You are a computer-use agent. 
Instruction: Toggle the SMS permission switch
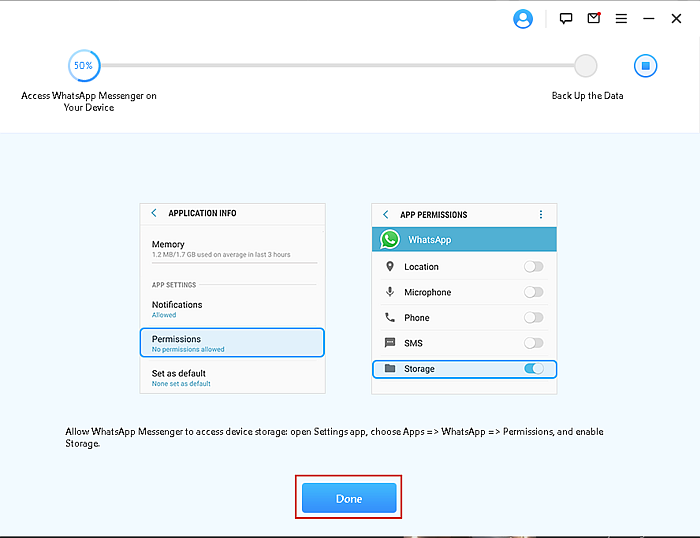click(533, 343)
